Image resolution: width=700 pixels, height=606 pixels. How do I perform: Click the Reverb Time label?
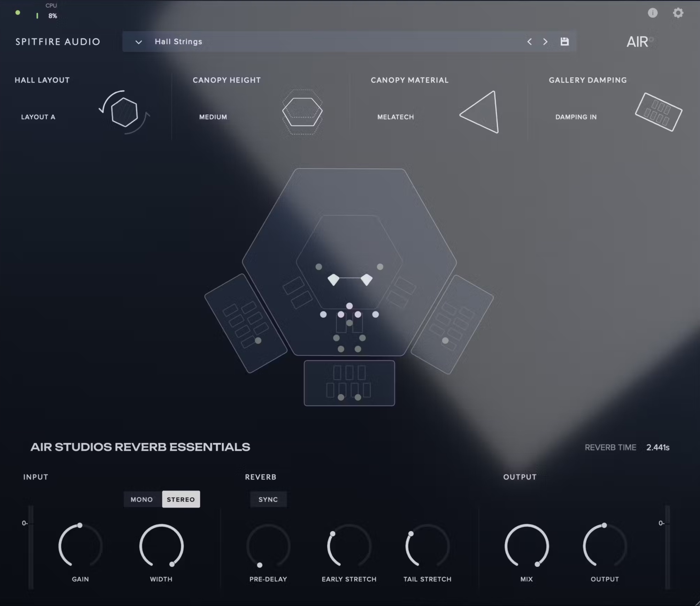point(610,447)
